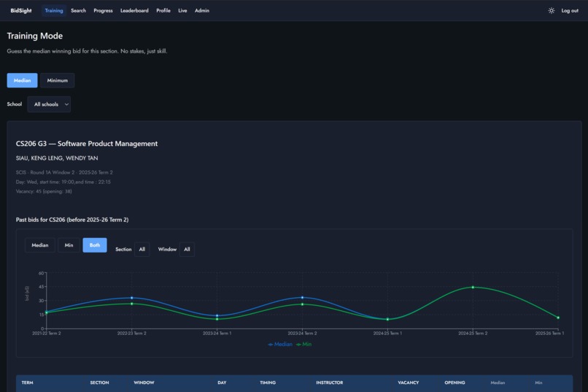Sort table by DAY column
This screenshot has width=588, height=392.
[x=222, y=383]
